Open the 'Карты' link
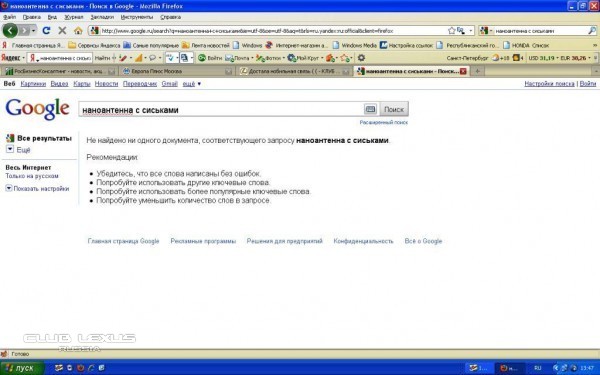The height and width of the screenshot is (375, 600). click(x=82, y=84)
